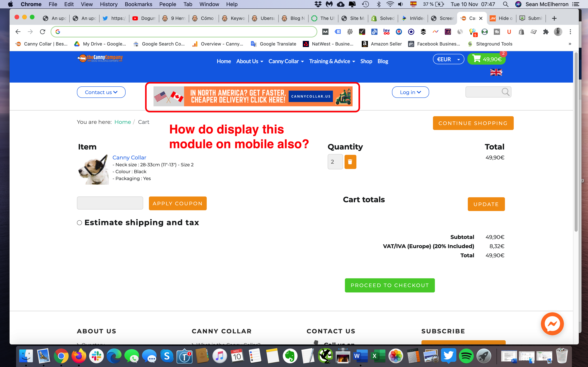Click the UK flag language icon

click(x=496, y=72)
